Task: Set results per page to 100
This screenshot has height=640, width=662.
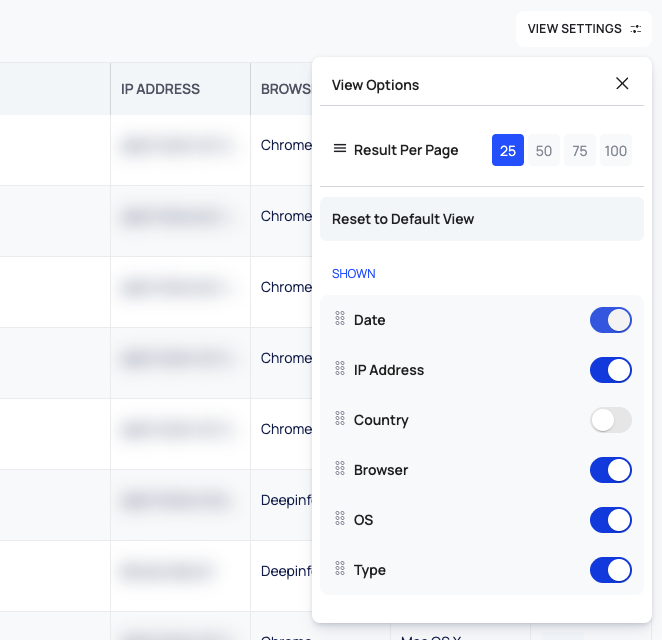Action: 616,150
